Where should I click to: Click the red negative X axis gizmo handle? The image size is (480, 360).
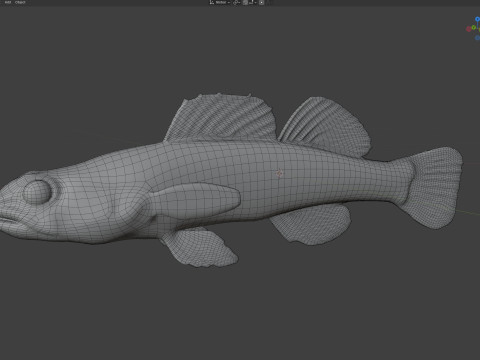(x=469, y=29)
